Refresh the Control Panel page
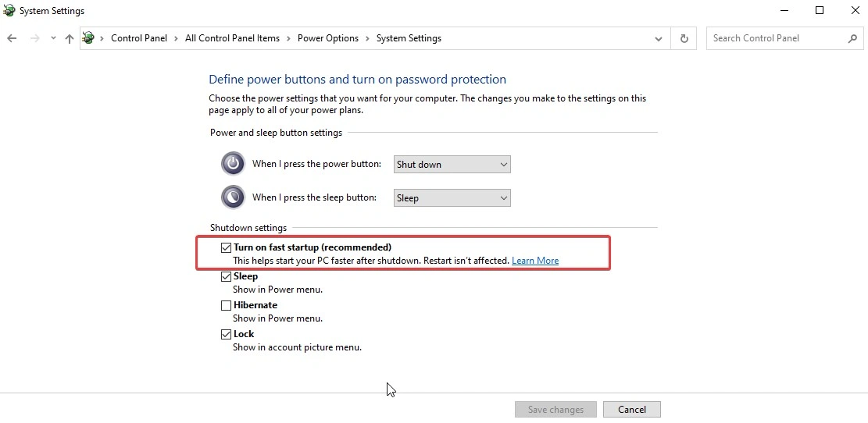The width and height of the screenshot is (868, 423). 684,38
